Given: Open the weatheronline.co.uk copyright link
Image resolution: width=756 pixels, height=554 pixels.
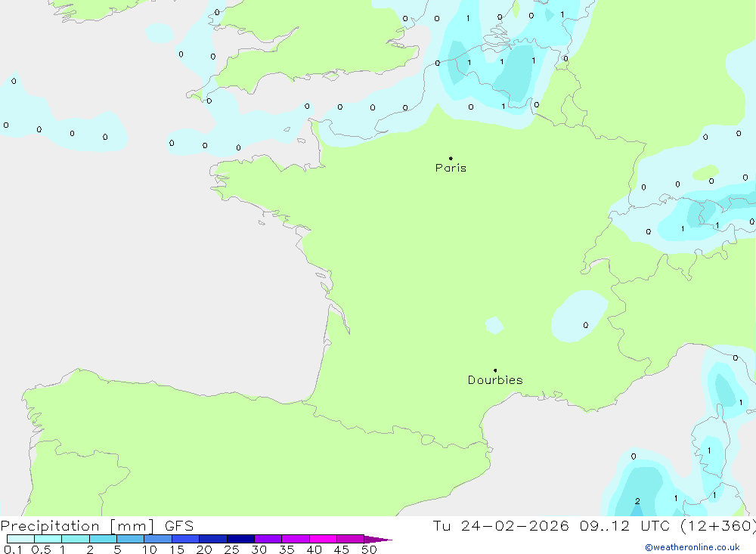Looking at the screenshot, I should (x=692, y=547).
